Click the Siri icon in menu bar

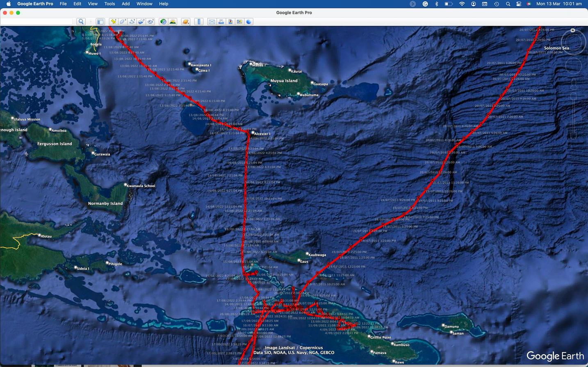529,4
